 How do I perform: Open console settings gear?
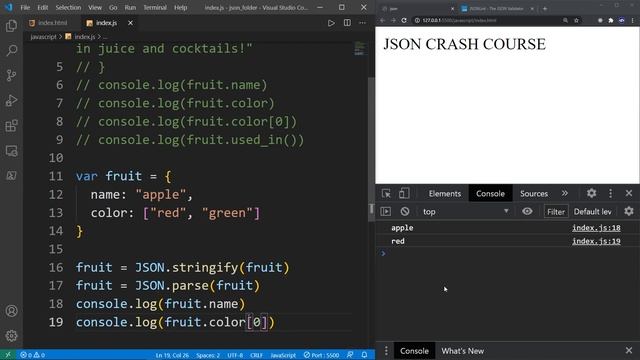tap(629, 211)
